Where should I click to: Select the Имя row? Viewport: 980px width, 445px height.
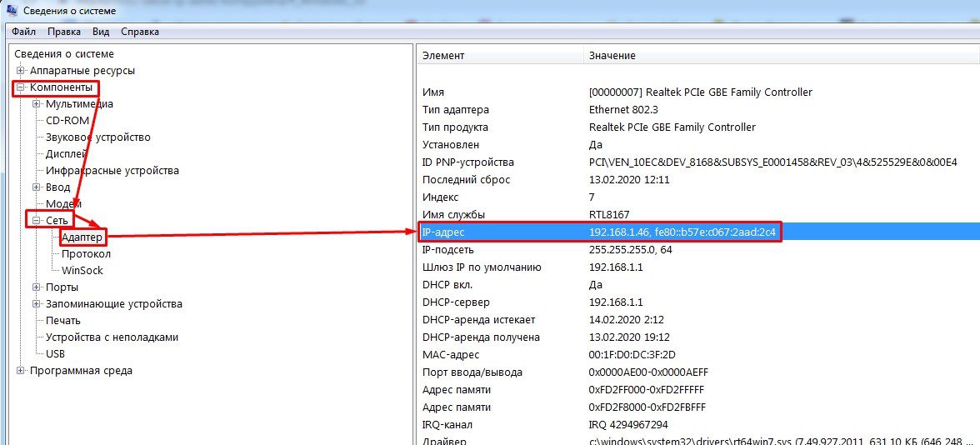[698, 92]
